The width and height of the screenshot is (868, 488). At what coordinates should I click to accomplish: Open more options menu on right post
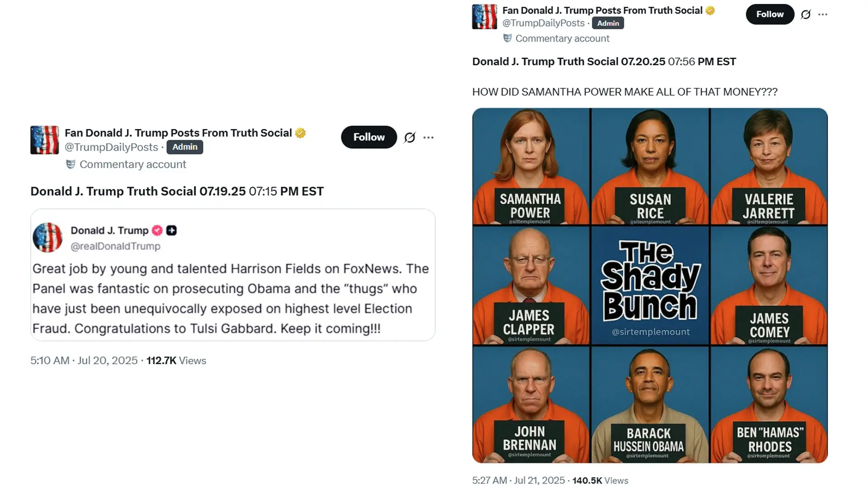[823, 14]
